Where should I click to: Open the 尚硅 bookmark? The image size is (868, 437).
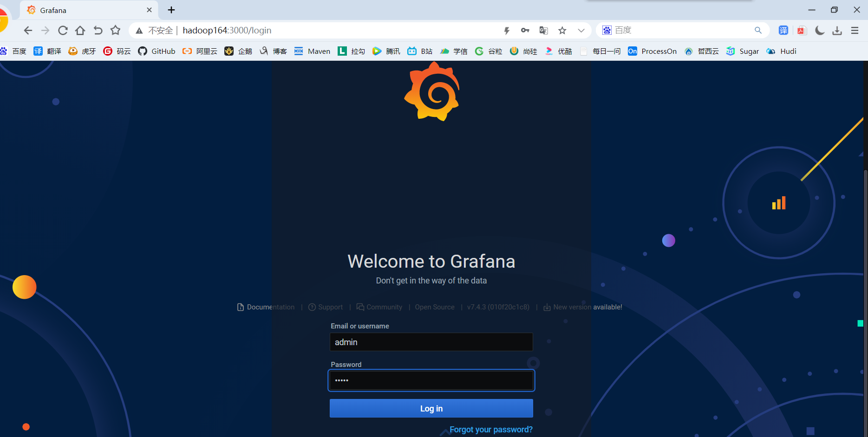523,51
